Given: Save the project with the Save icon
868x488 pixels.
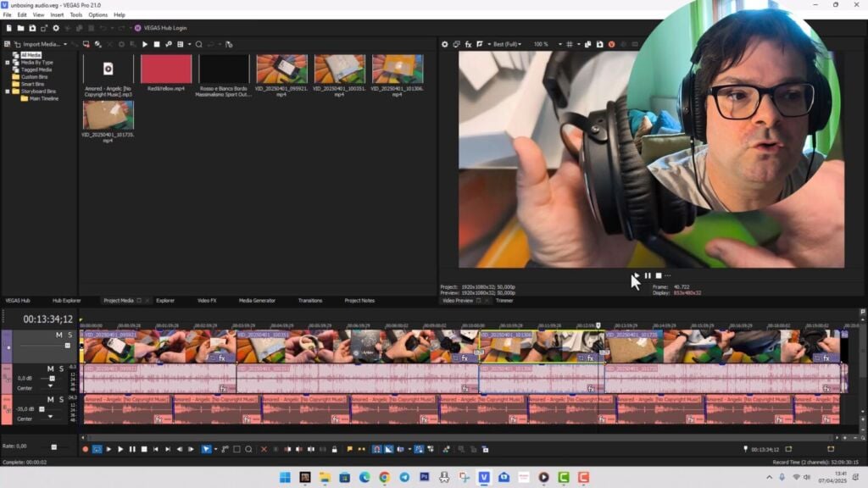Looking at the screenshot, I should [x=32, y=28].
